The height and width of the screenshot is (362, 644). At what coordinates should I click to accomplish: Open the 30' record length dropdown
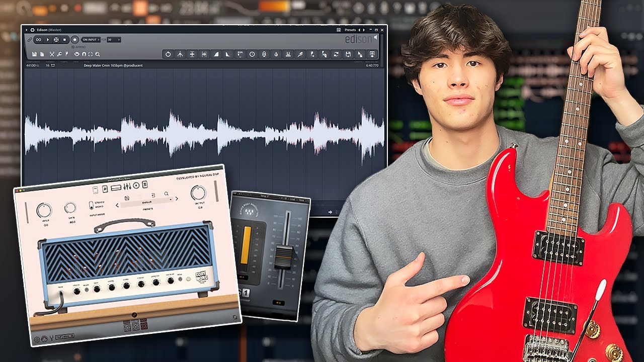(x=114, y=39)
